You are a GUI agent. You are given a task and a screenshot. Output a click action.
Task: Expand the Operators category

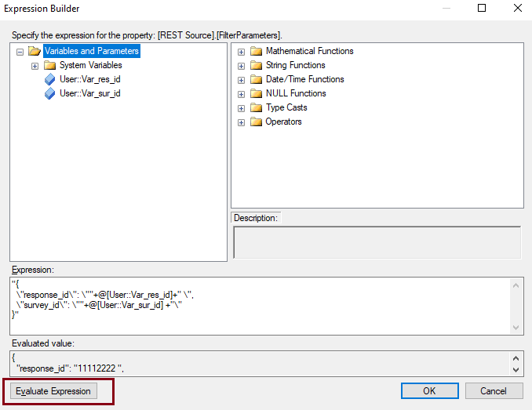241,122
